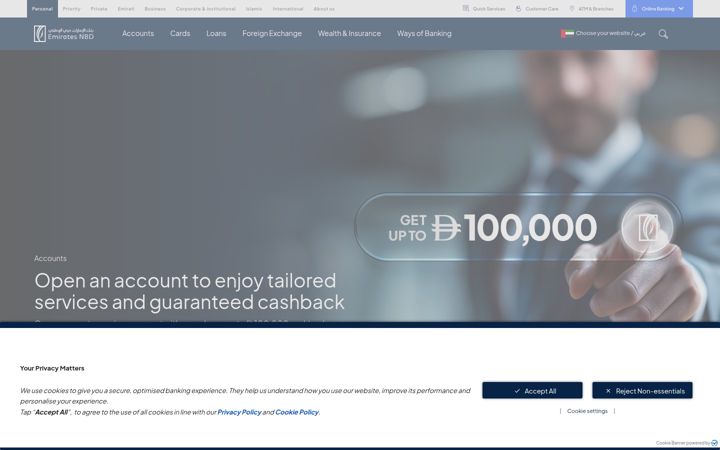Open the search magnifier icon
The image size is (720, 450).
(x=663, y=34)
